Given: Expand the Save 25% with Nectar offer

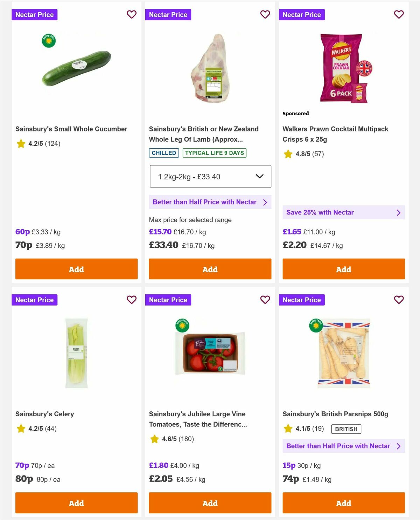Looking at the screenshot, I should [343, 212].
